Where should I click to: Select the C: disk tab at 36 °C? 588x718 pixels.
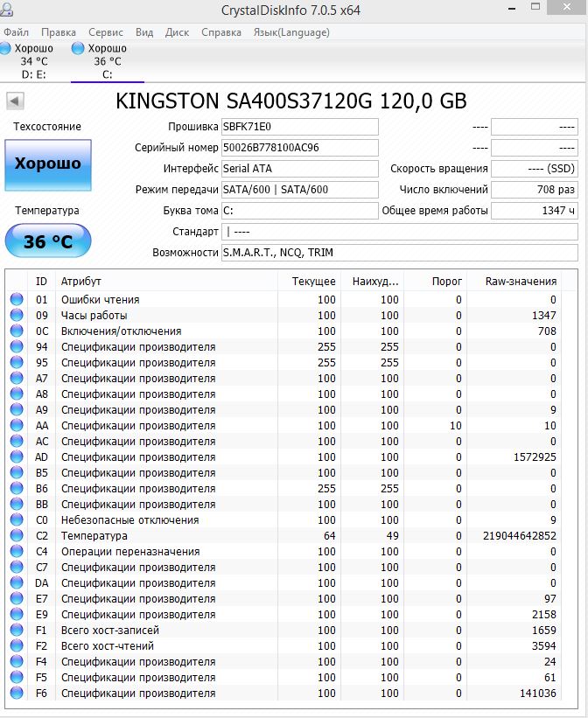[108, 61]
